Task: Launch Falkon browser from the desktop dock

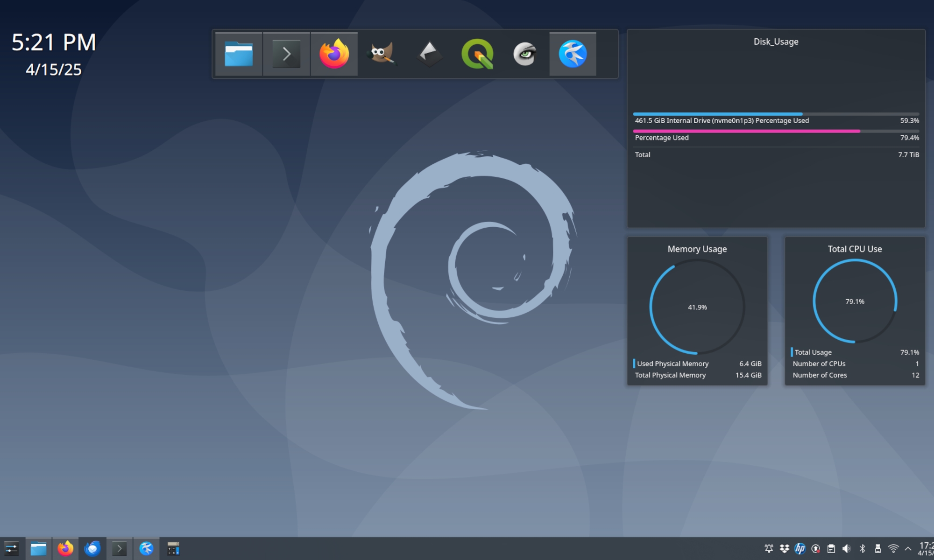Action: [573, 54]
